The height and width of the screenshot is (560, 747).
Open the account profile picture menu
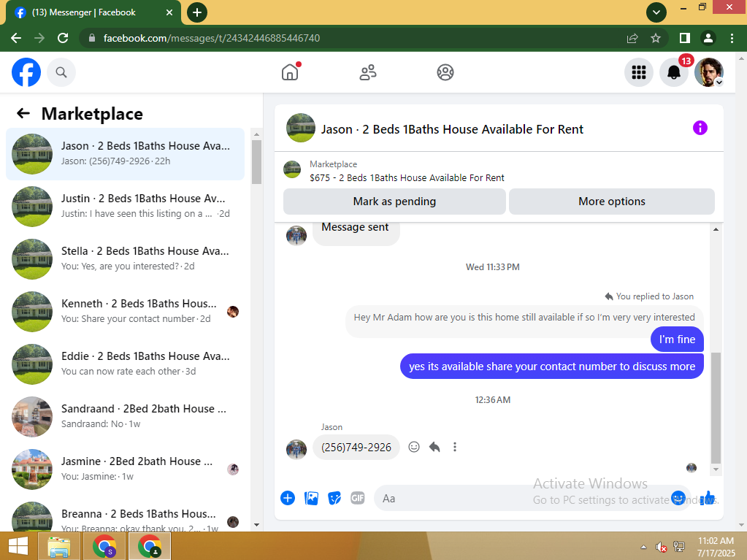point(709,72)
